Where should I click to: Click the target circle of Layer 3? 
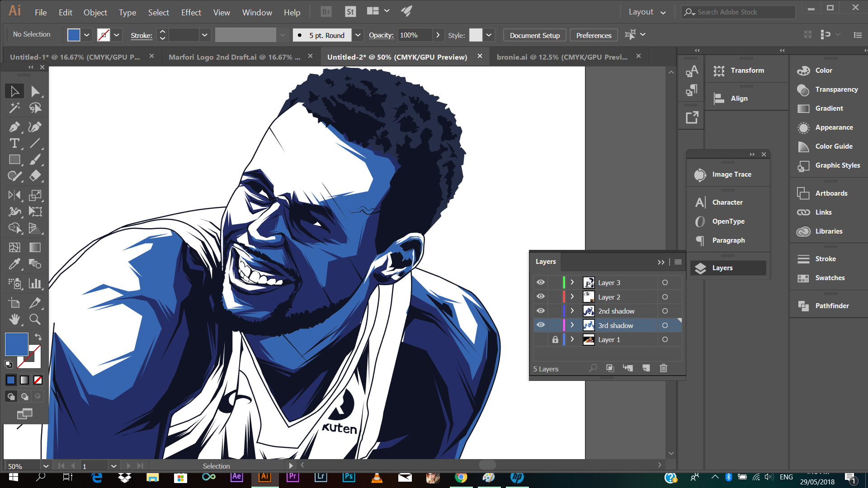tap(665, 282)
